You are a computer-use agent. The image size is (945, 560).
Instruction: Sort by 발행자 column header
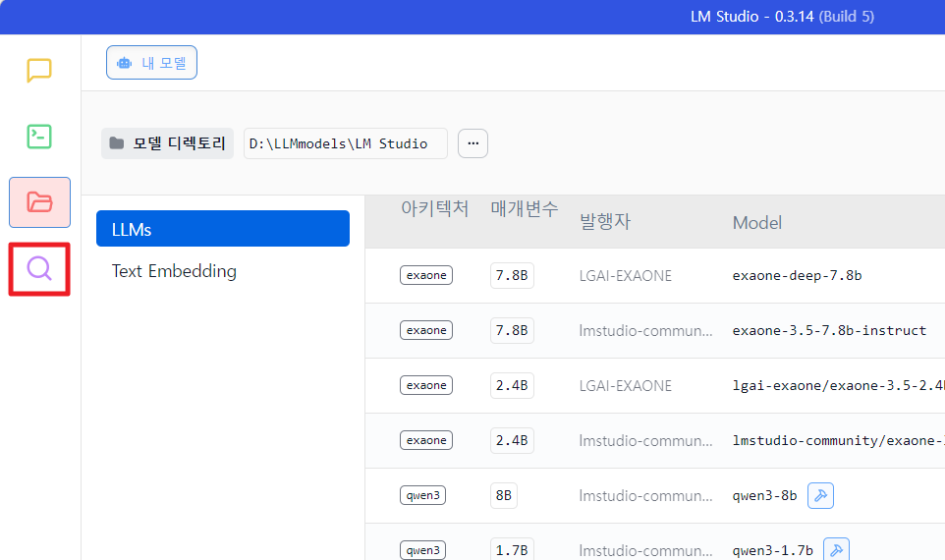(x=605, y=222)
